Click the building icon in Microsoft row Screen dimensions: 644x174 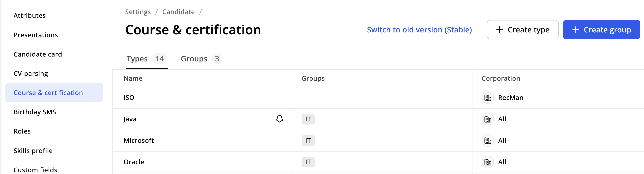click(488, 141)
